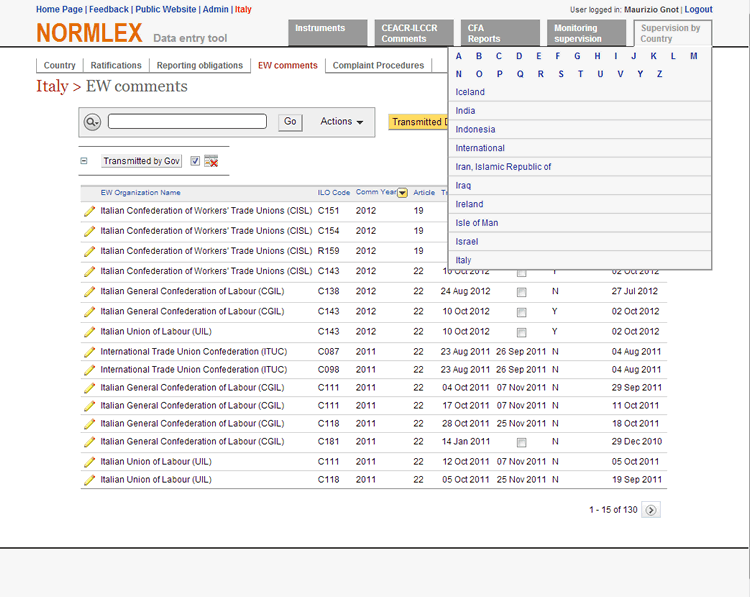Click pencil icon for UIL C111 row
The image size is (750, 597).
89,462
